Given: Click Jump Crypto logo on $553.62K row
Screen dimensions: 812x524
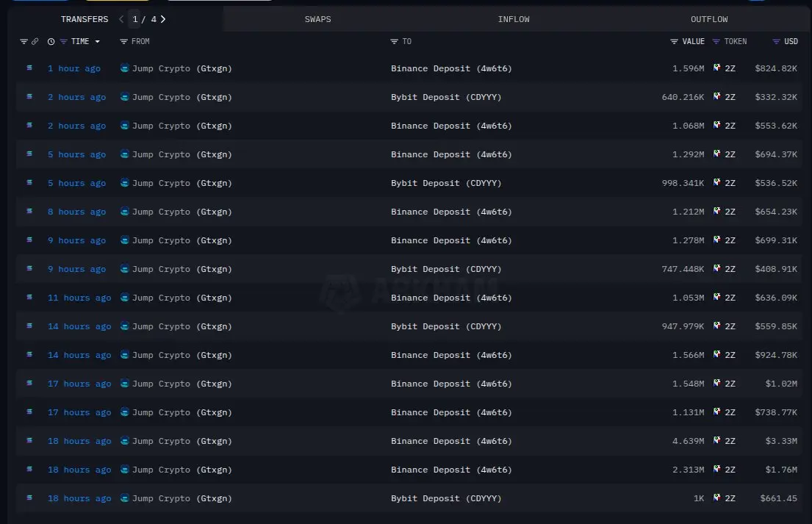Looking at the screenshot, I should coord(124,125).
